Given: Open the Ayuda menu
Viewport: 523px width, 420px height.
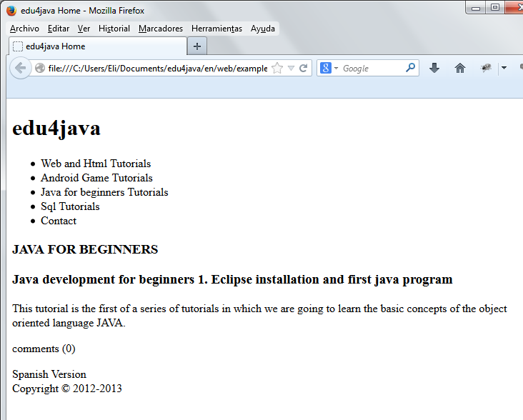Looking at the screenshot, I should pos(262,29).
